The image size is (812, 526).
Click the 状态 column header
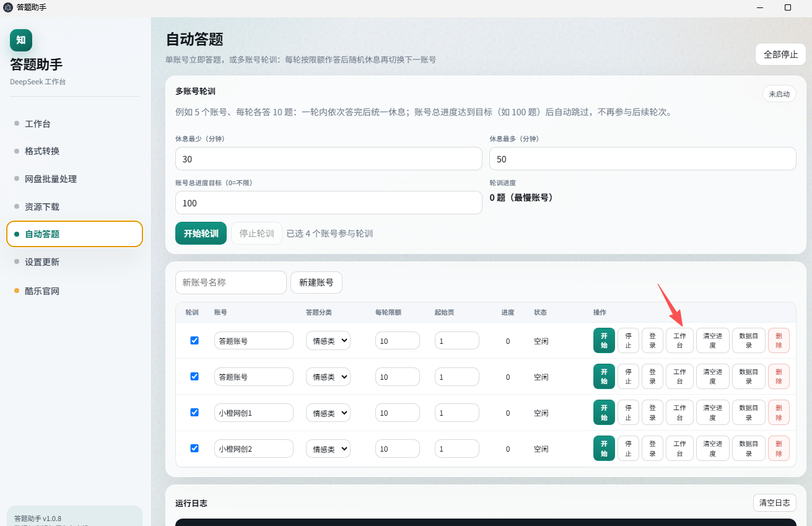[540, 312]
